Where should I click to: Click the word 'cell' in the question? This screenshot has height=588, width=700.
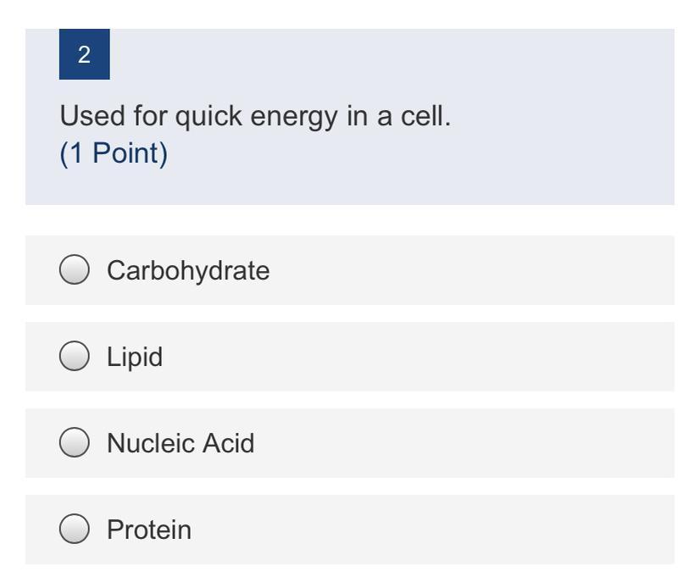(x=422, y=116)
